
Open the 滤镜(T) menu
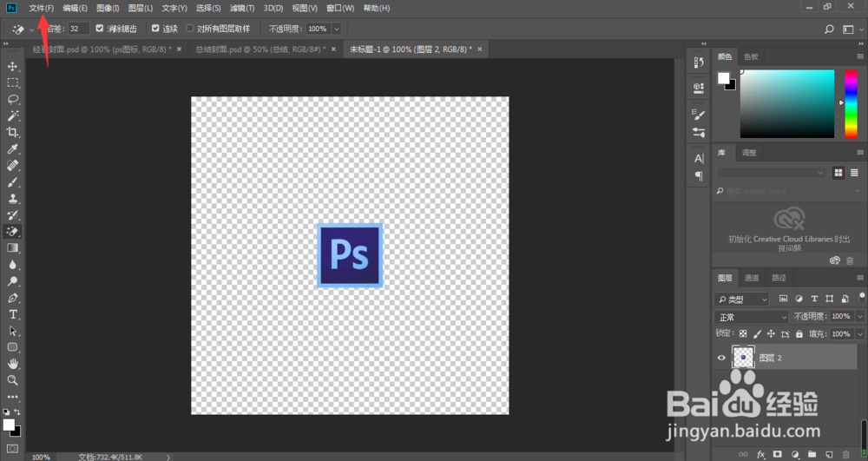(x=242, y=9)
